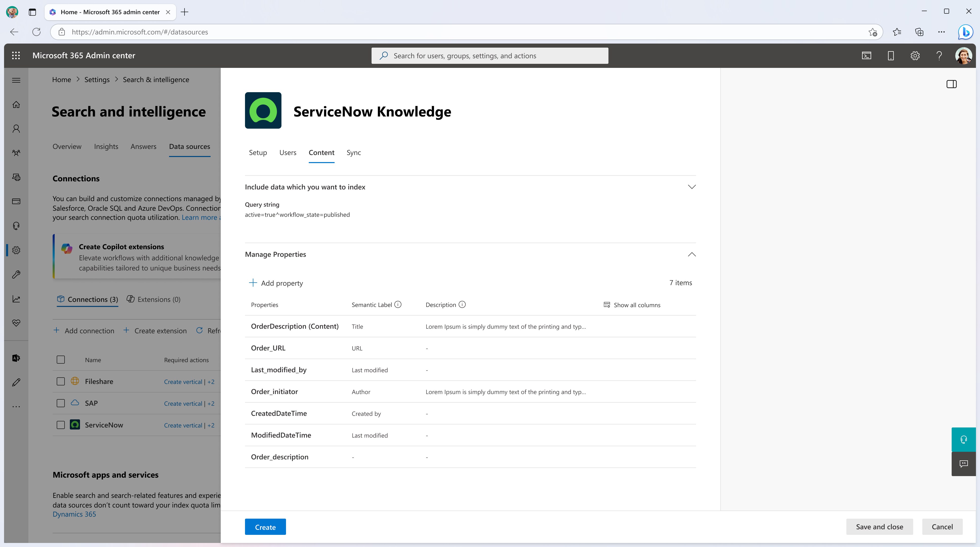Screen dimensions: 980x547
Task: Click the user profile avatar icon
Action: 965,55
